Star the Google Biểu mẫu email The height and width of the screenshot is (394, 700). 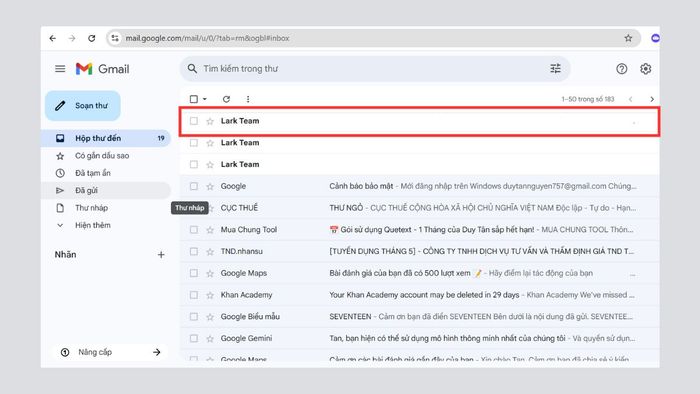pyautogui.click(x=210, y=317)
